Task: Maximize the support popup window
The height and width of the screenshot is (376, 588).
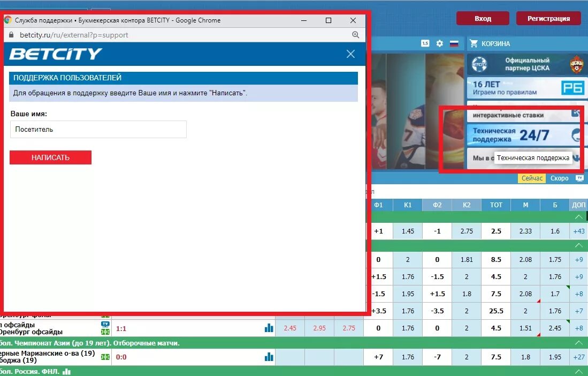Action: pyautogui.click(x=329, y=20)
